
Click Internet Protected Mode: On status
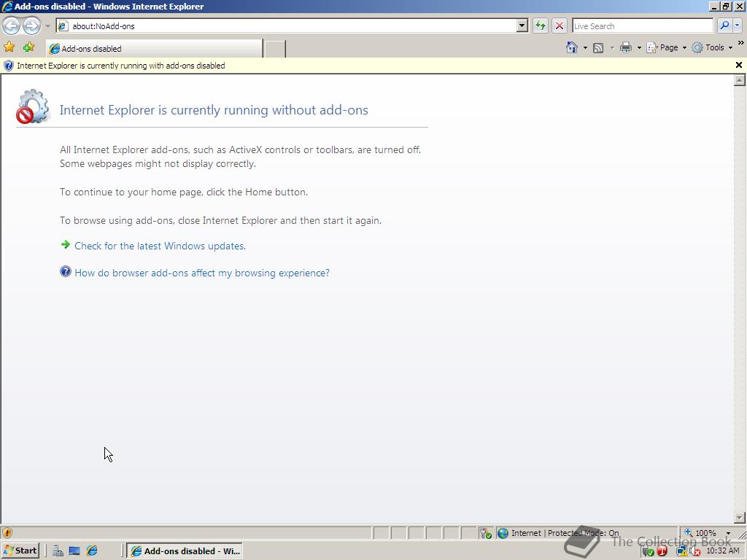[565, 533]
